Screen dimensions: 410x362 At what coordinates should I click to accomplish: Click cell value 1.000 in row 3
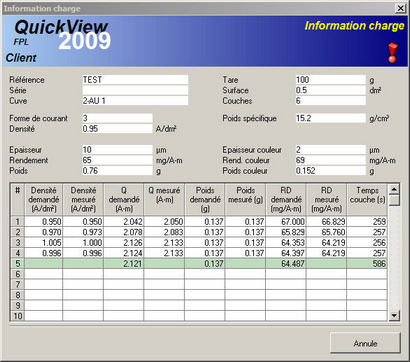pyautogui.click(x=83, y=242)
